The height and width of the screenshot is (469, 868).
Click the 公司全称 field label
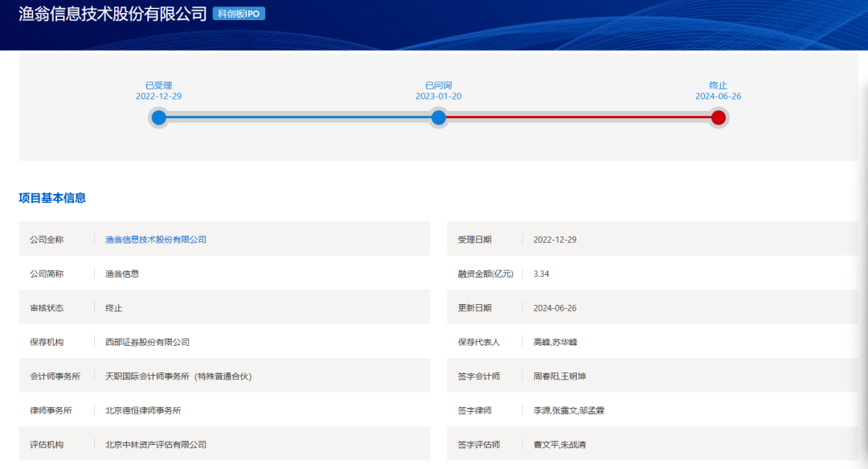(x=47, y=240)
